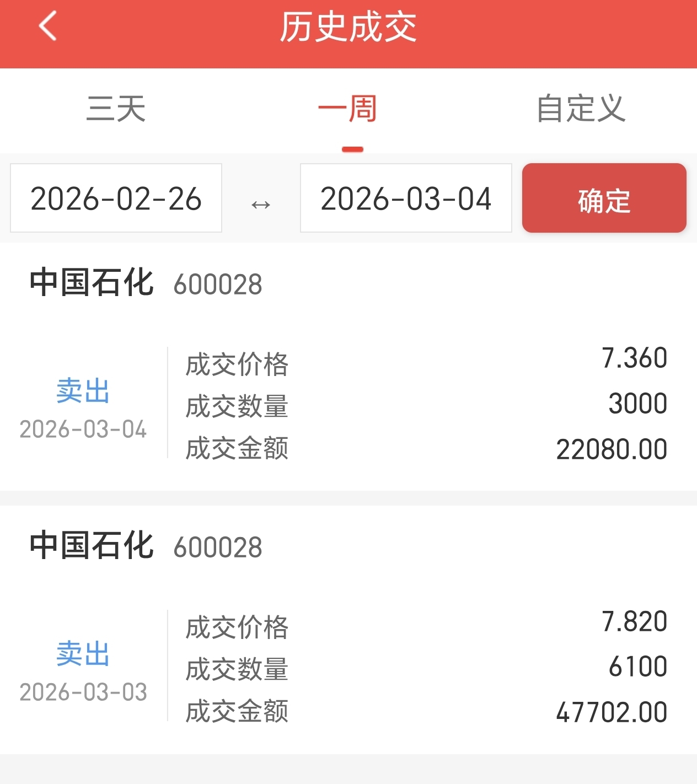Tap the red indicator under 一周

click(x=352, y=149)
